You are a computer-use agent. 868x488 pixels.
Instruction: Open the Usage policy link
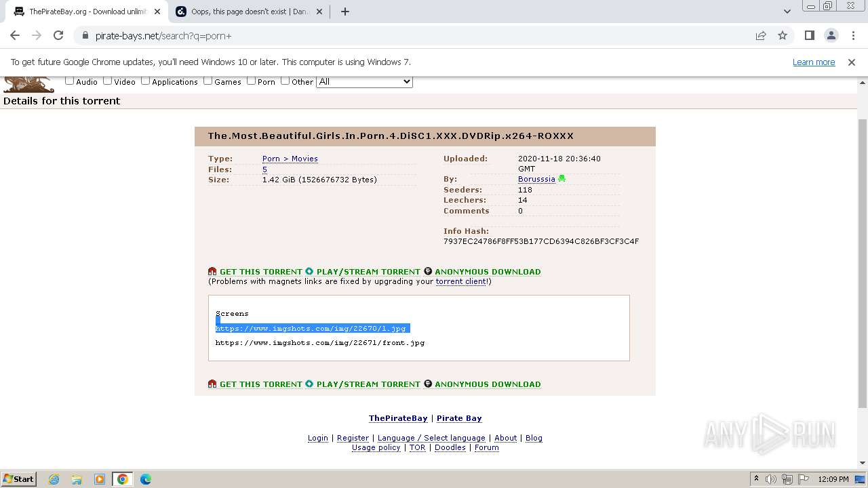click(376, 447)
